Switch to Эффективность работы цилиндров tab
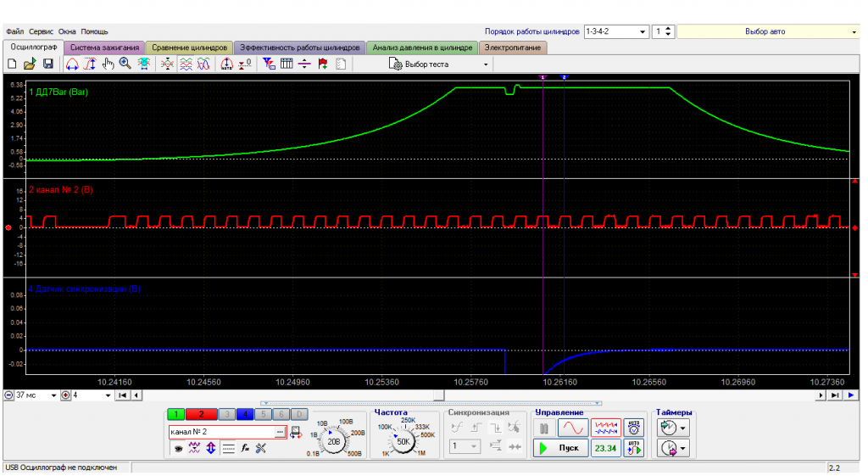868x476 pixels. point(299,48)
